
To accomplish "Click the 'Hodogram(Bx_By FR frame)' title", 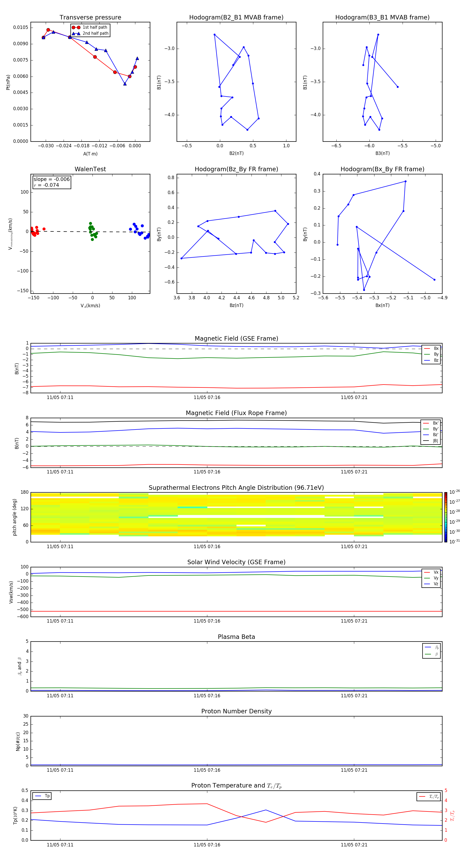I will click(x=382, y=169).
